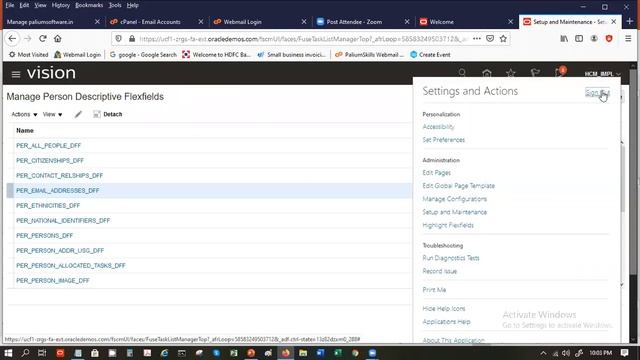Open the Tools menu

(115, 5)
